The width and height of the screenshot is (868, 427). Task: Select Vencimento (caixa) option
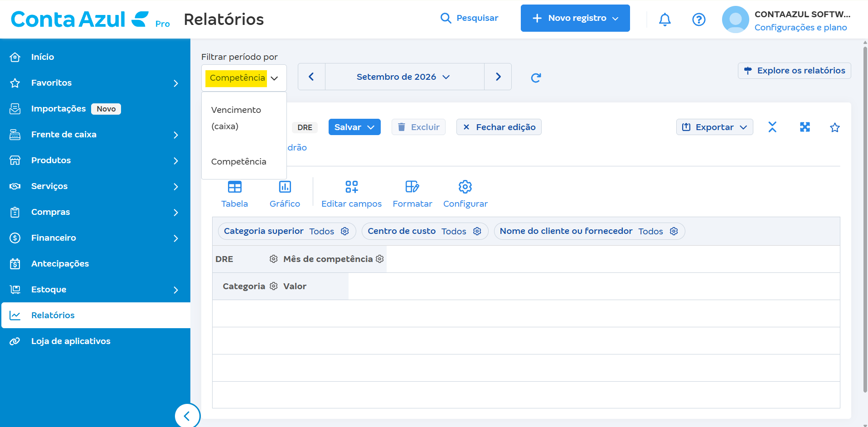pyautogui.click(x=244, y=118)
